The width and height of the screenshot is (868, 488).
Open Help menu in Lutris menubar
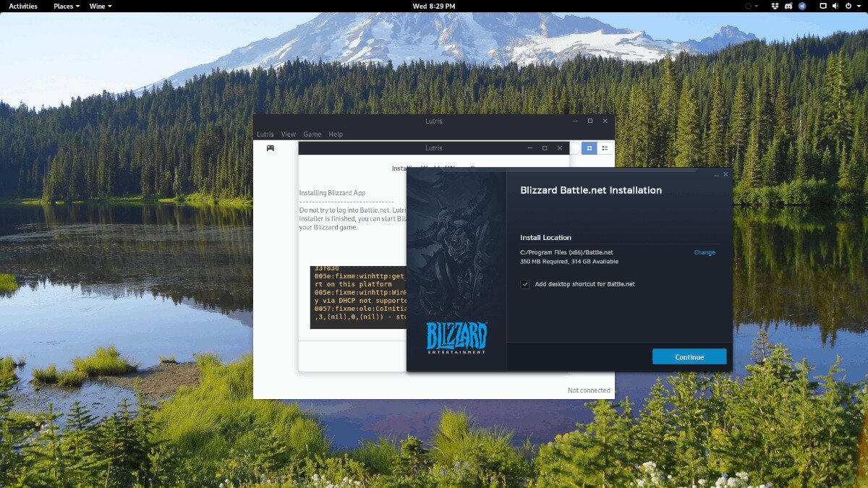(x=336, y=134)
